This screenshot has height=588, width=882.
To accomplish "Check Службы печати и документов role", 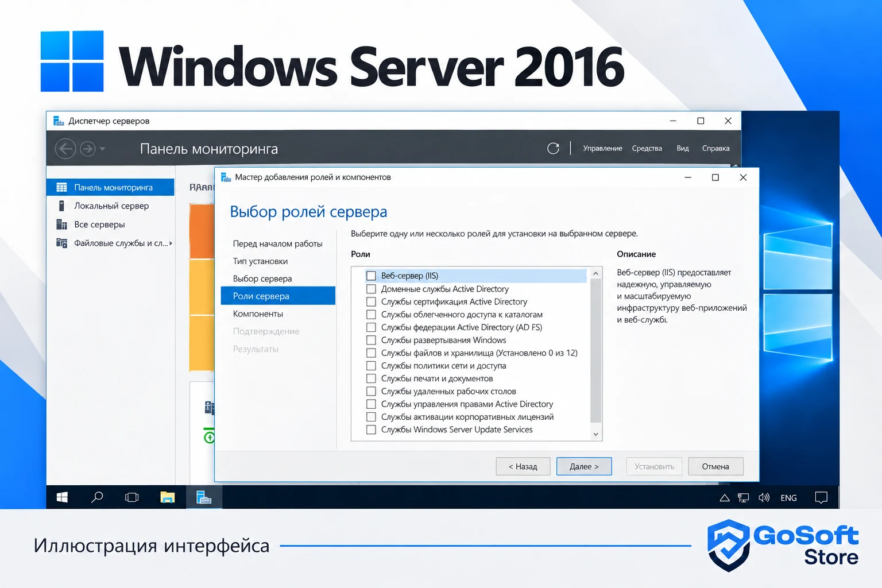I will click(x=371, y=378).
